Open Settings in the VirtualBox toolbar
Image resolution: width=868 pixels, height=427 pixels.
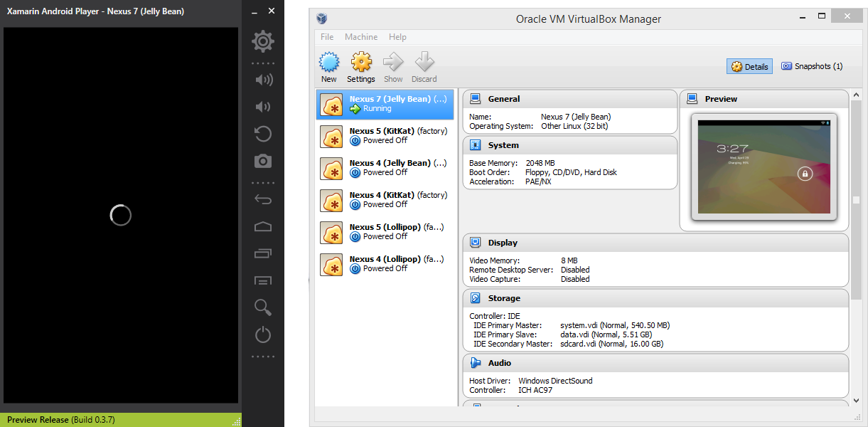[361, 68]
